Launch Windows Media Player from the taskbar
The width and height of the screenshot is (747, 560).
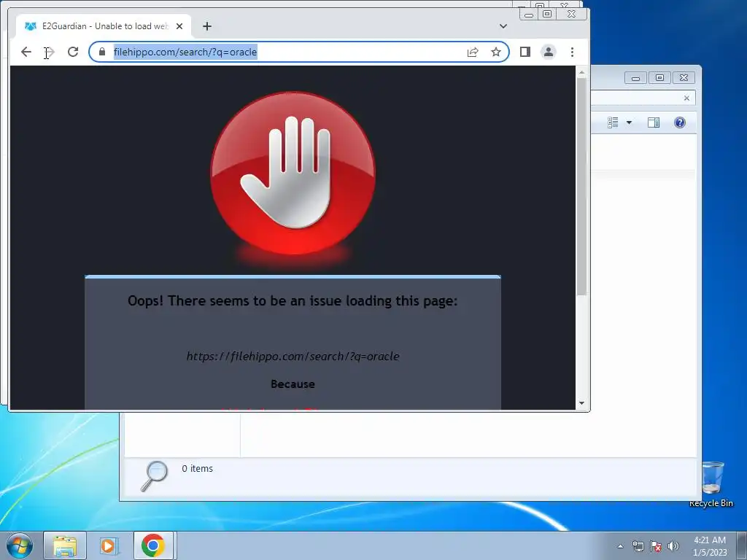click(x=109, y=545)
